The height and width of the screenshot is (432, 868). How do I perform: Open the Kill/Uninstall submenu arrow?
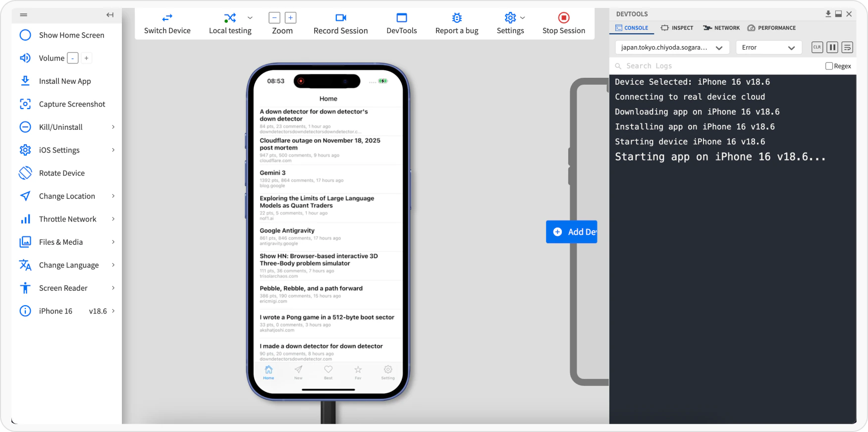coord(113,127)
